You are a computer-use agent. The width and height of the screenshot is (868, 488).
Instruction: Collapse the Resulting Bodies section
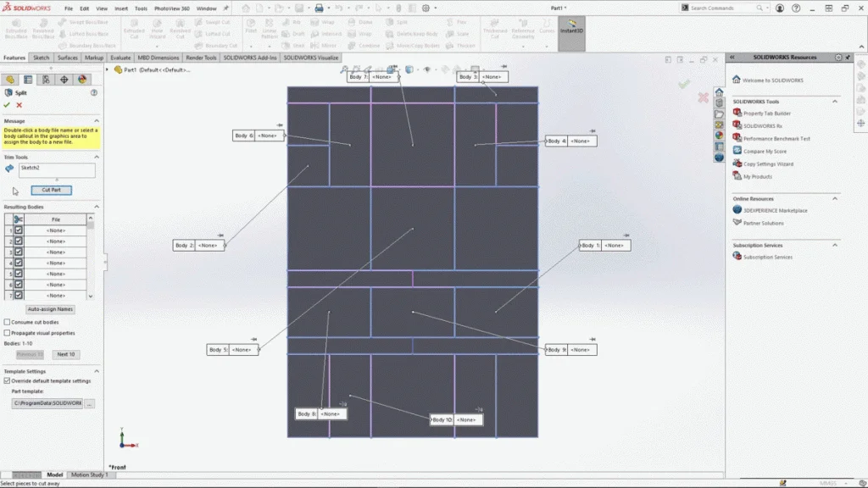tap(96, 207)
